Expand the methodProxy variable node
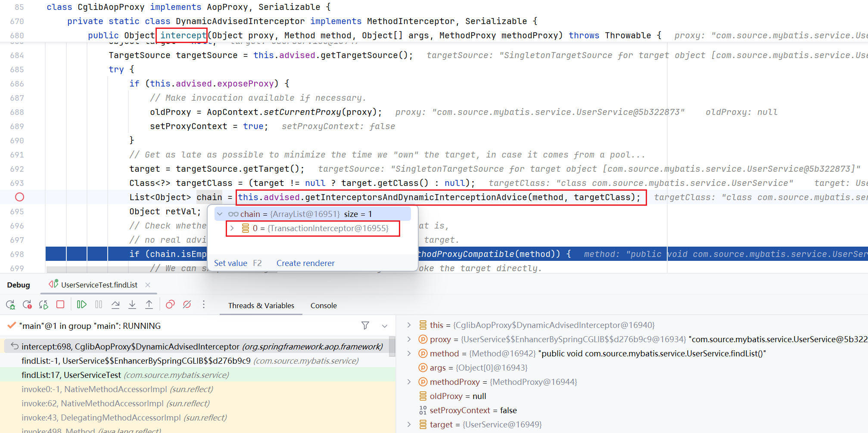The height and width of the screenshot is (433, 868). (409, 382)
